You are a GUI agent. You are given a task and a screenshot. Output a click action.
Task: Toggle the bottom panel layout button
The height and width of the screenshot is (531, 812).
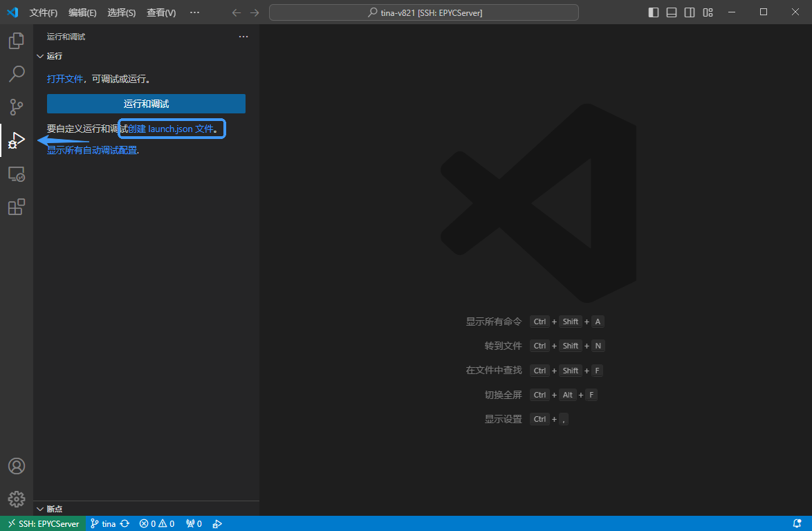[672, 12]
